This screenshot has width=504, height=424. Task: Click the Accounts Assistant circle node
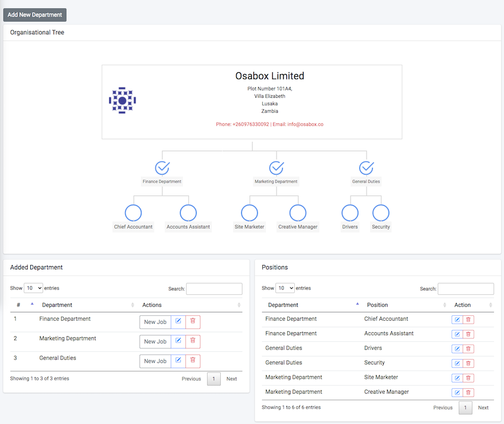click(188, 213)
